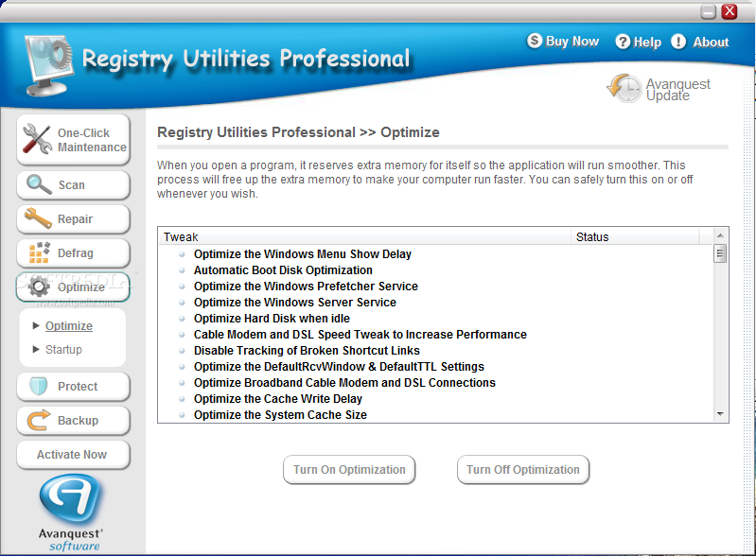Go to the Repair section
This screenshot has height=556, width=756.
tap(73, 219)
